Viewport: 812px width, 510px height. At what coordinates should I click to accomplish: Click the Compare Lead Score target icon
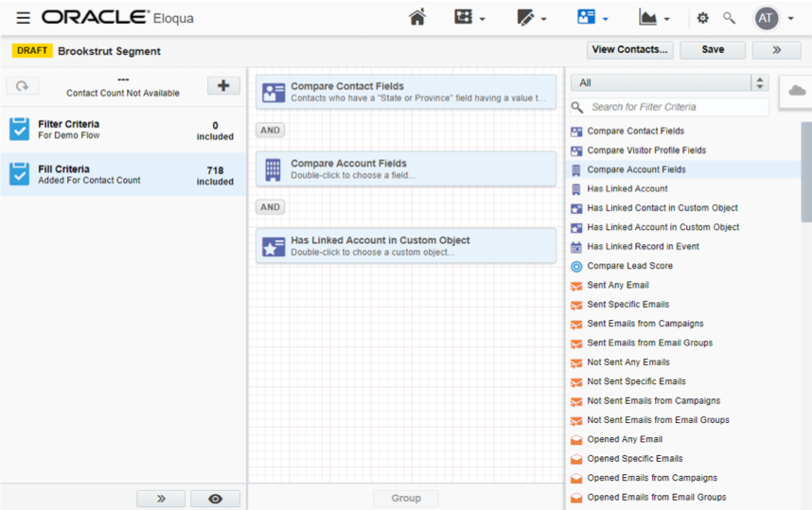[x=575, y=266]
